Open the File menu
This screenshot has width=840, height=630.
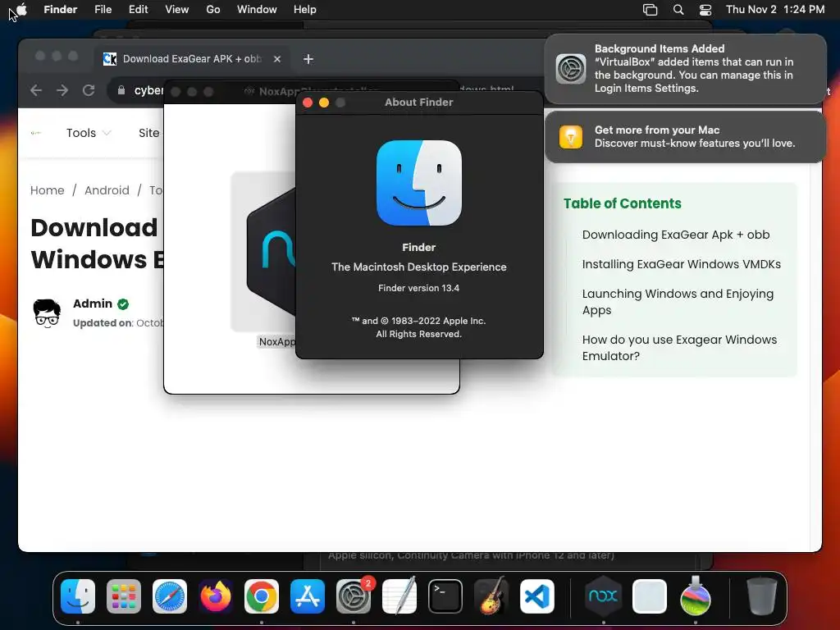pyautogui.click(x=103, y=10)
